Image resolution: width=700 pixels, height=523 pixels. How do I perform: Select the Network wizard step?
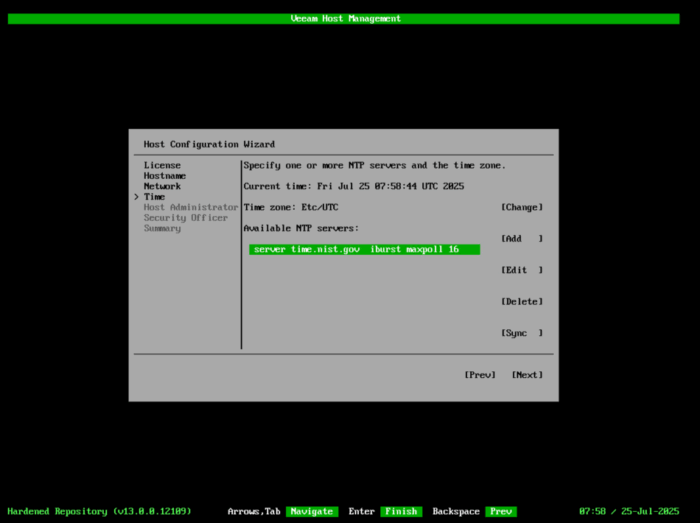click(162, 186)
